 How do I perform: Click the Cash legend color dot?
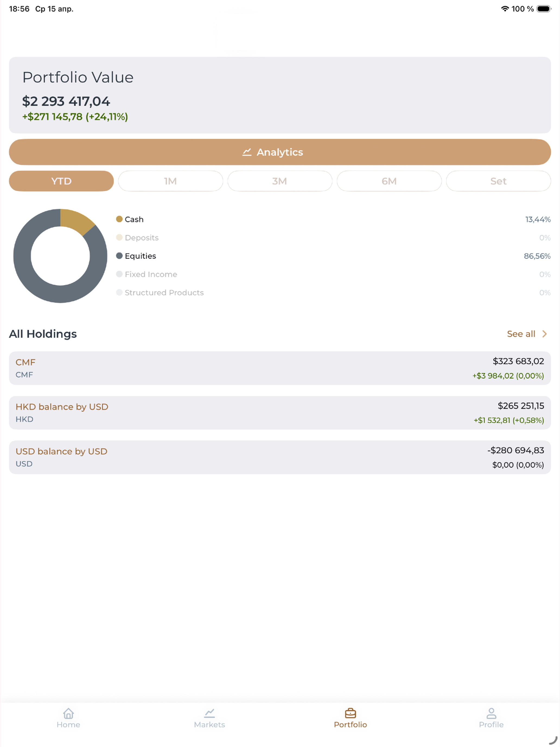pos(119,219)
